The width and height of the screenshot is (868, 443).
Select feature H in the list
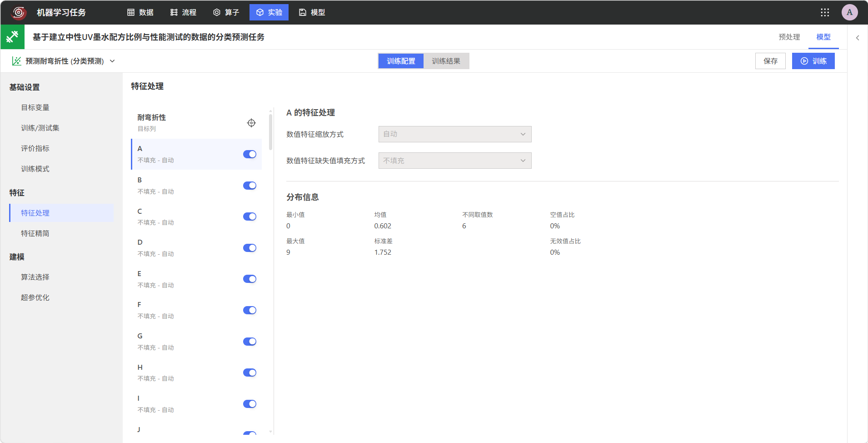coord(196,373)
